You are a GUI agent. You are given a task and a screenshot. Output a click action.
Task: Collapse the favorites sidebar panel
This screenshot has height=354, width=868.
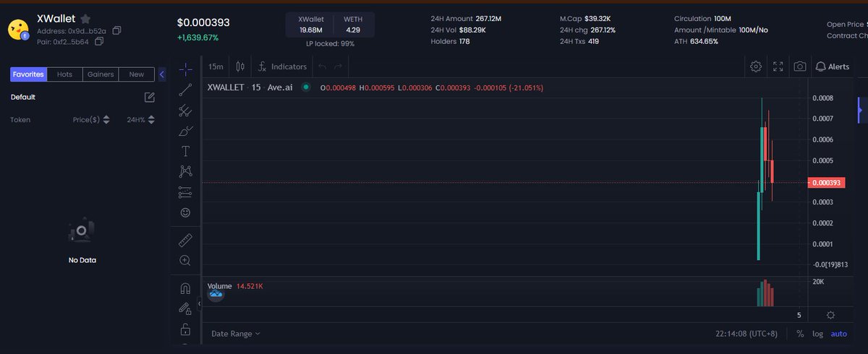[162, 74]
